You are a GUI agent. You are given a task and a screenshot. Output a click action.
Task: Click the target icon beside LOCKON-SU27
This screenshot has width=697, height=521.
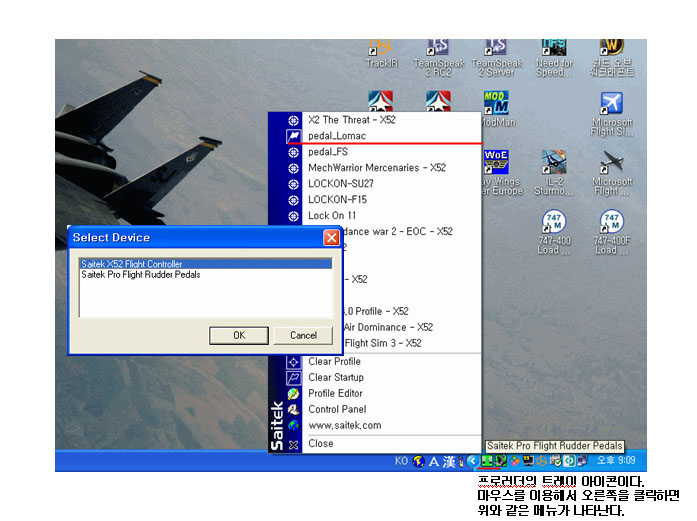point(293,184)
